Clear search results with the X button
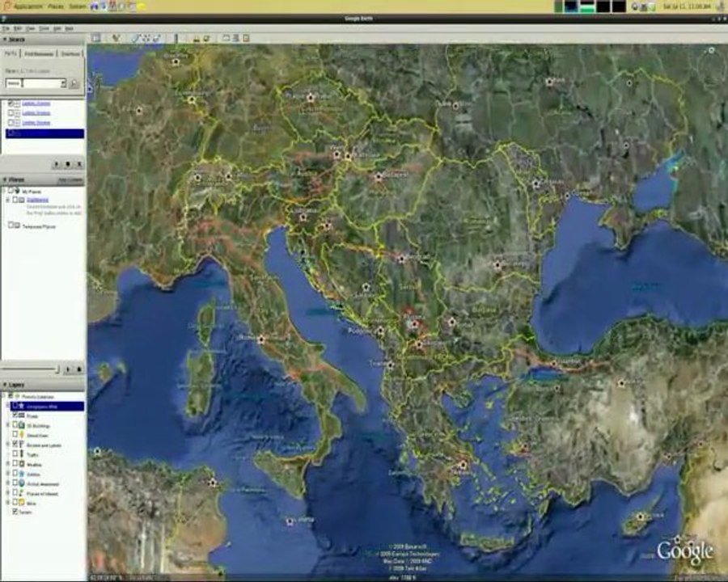This screenshot has height=582, width=728. [79, 164]
